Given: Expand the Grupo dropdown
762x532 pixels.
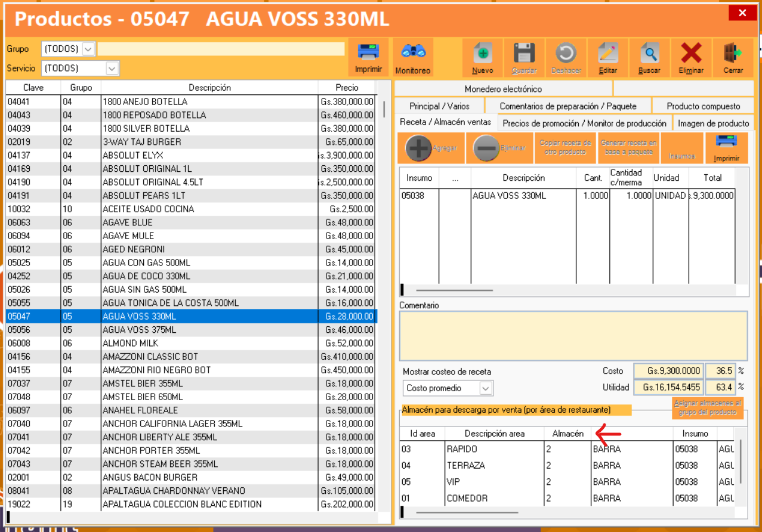Looking at the screenshot, I should (x=89, y=49).
